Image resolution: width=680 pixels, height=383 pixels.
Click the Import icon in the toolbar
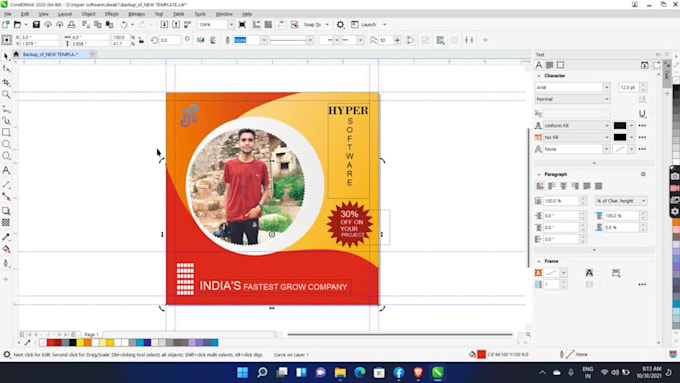164,25
